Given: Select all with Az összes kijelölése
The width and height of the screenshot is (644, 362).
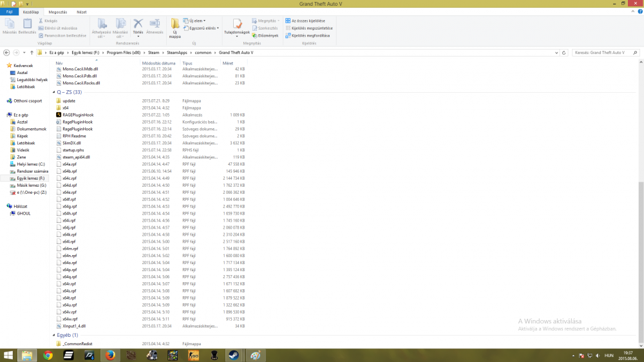Looking at the screenshot, I should 305,21.
